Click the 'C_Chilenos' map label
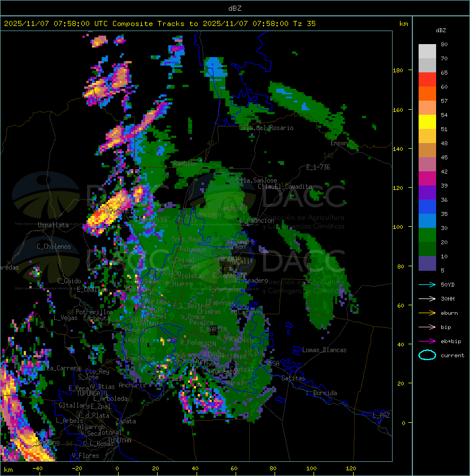Screen dimensions: 470x476 (54, 246)
